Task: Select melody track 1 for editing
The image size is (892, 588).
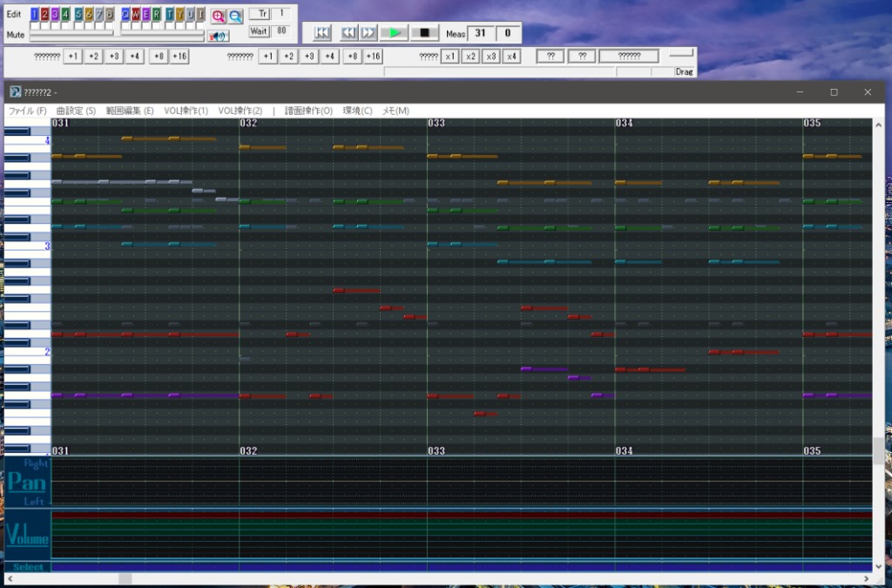Action: [x=35, y=14]
